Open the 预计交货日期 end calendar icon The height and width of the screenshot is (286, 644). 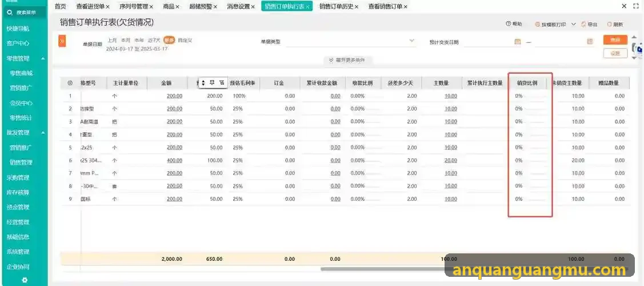[590, 42]
